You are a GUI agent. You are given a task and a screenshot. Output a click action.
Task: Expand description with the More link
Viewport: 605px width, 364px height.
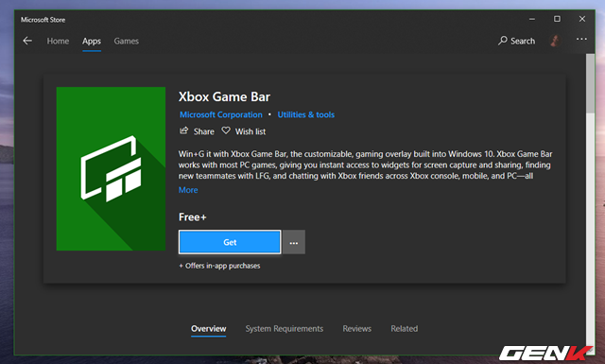tap(188, 190)
